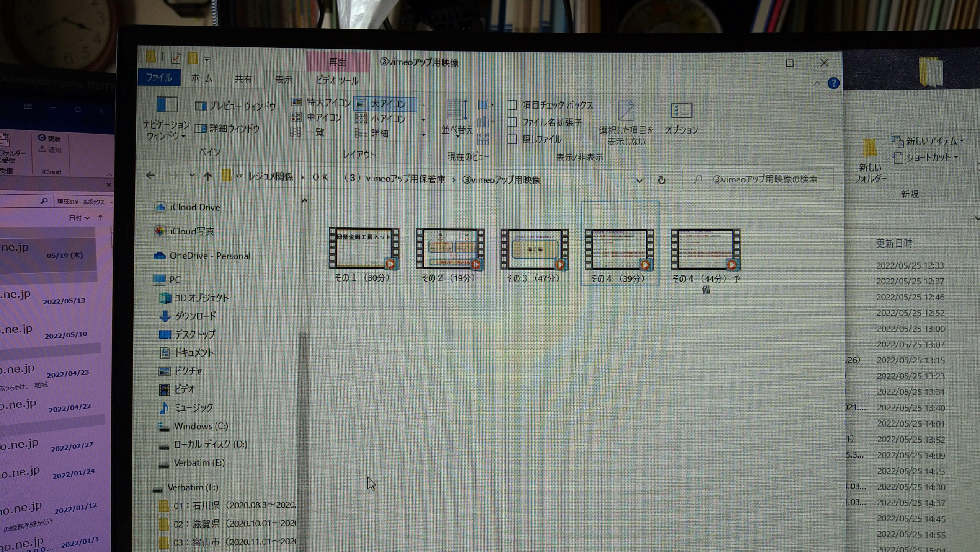The height and width of the screenshot is (552, 980).
Task: Select 詳細 layout
Action: [371, 133]
